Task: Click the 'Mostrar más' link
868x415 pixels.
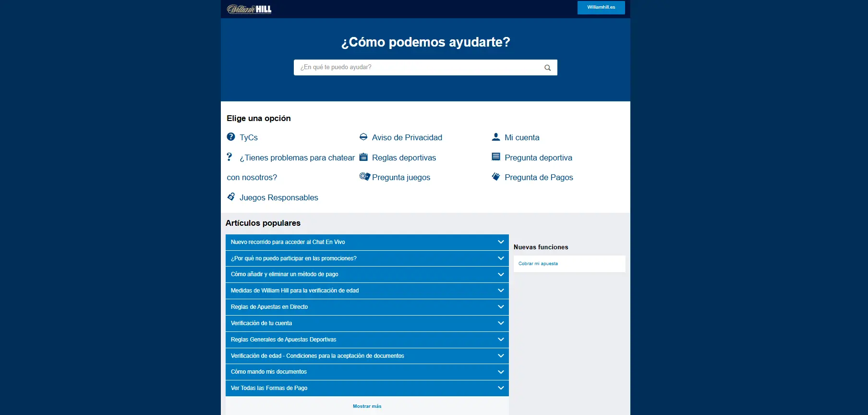Action: (x=367, y=406)
